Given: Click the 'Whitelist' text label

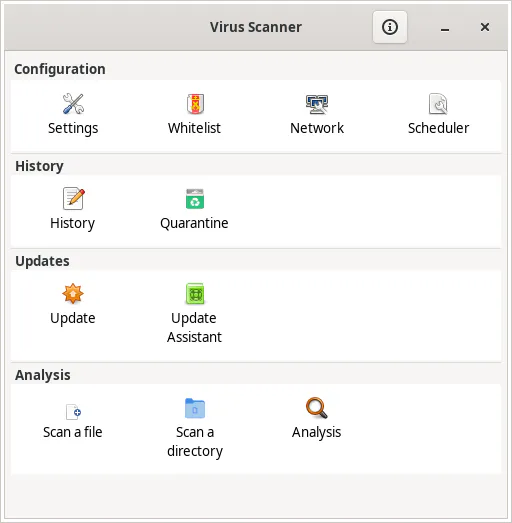Looking at the screenshot, I should click(194, 128).
